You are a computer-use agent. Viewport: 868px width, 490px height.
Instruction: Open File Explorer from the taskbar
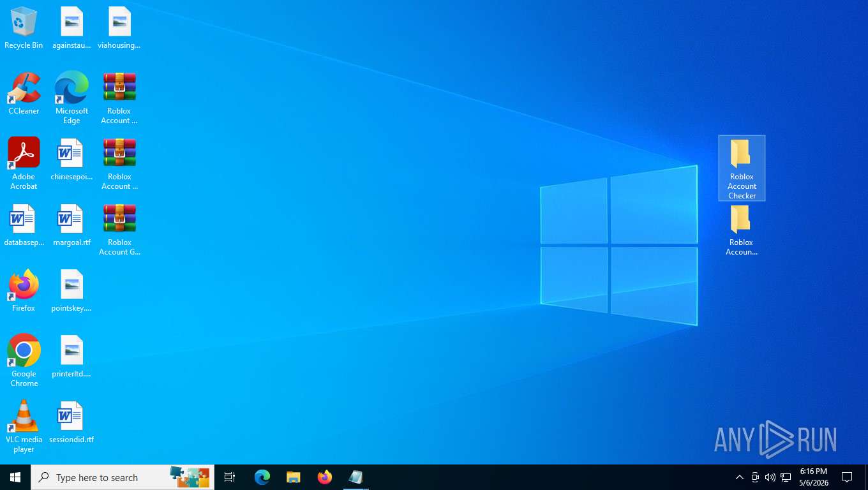[x=294, y=477]
